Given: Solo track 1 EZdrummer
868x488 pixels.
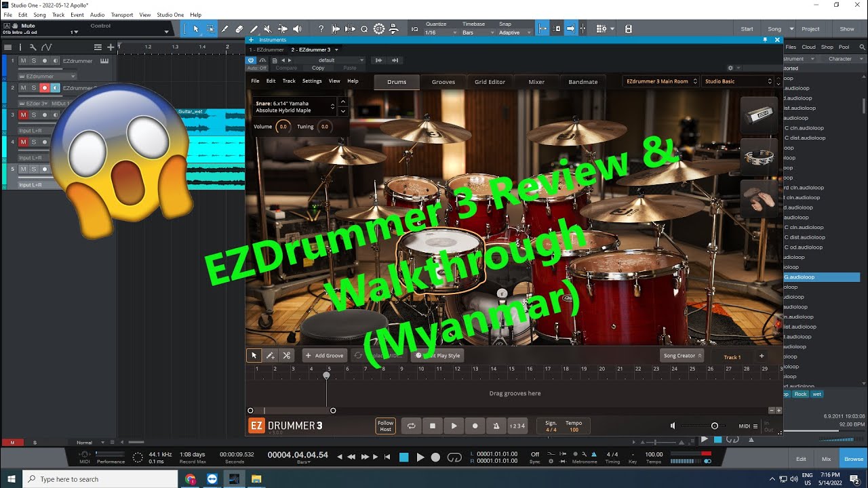Looking at the screenshot, I should click(x=34, y=61).
